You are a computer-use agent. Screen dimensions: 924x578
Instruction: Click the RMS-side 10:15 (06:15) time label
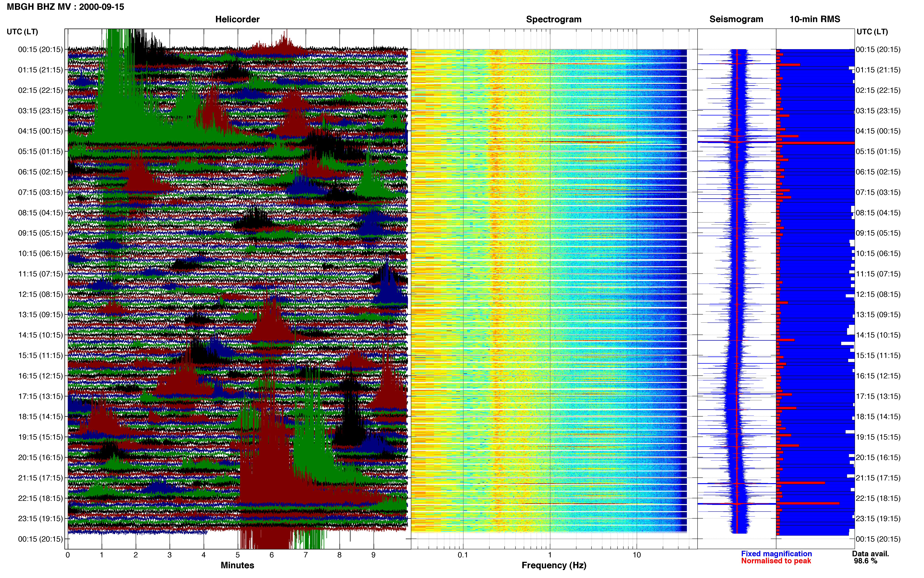[x=878, y=253]
